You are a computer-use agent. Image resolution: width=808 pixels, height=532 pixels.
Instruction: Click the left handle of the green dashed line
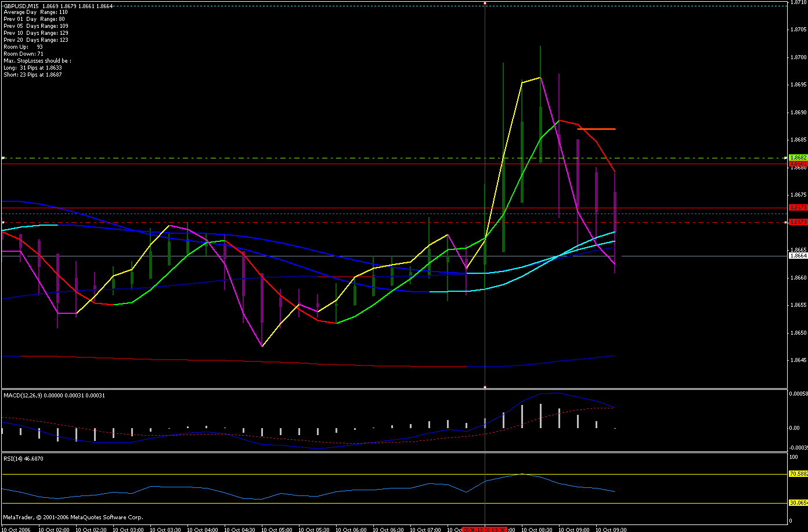3,158
